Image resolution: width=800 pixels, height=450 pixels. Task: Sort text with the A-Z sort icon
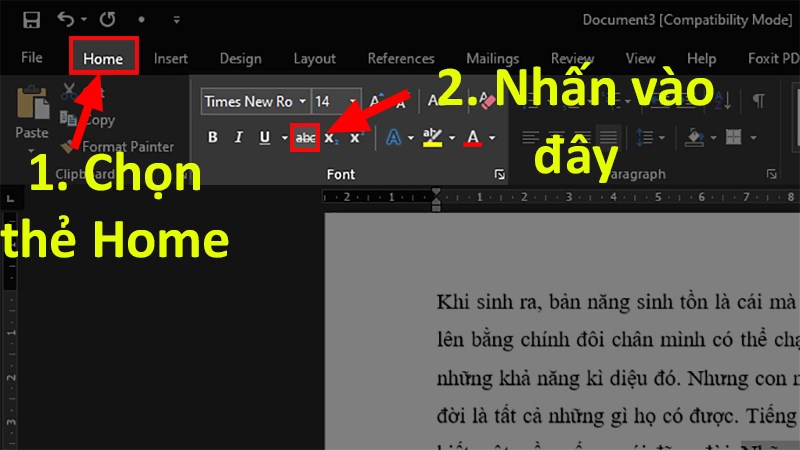click(723, 101)
